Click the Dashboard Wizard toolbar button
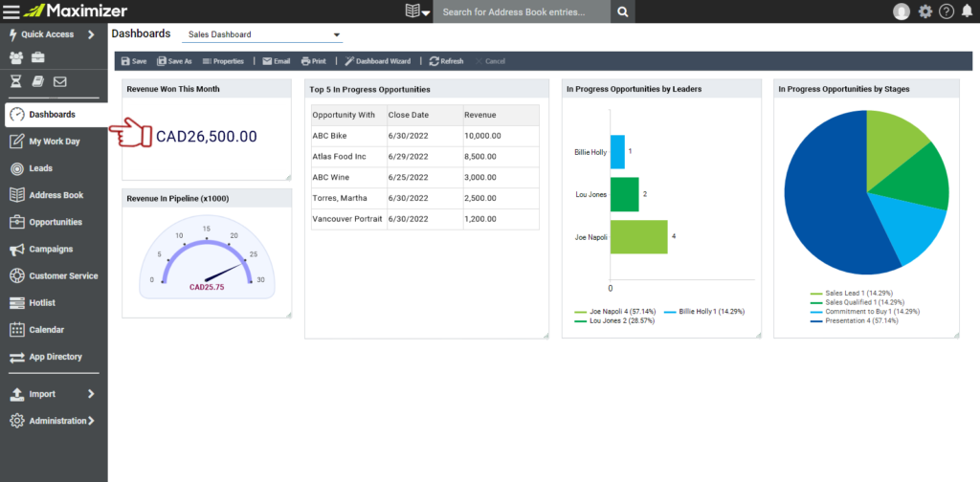Image resolution: width=980 pixels, height=482 pixels. 377,61
